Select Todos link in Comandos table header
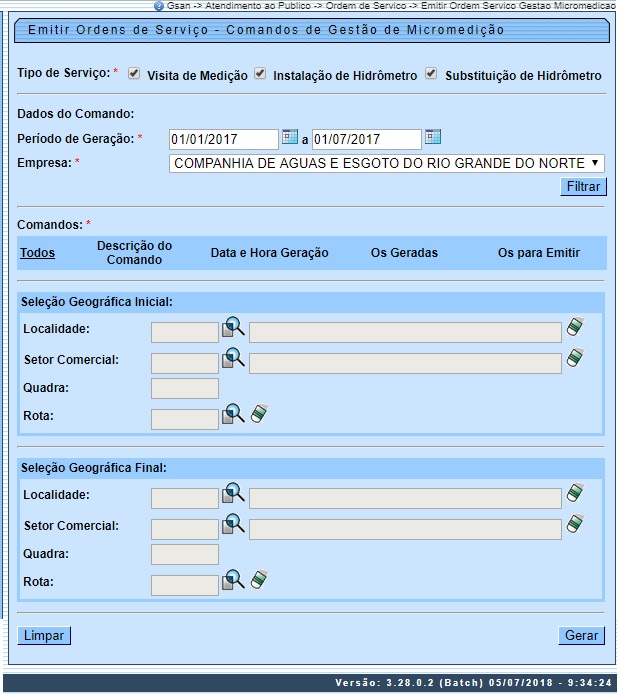The width and height of the screenshot is (618, 694). 37,253
